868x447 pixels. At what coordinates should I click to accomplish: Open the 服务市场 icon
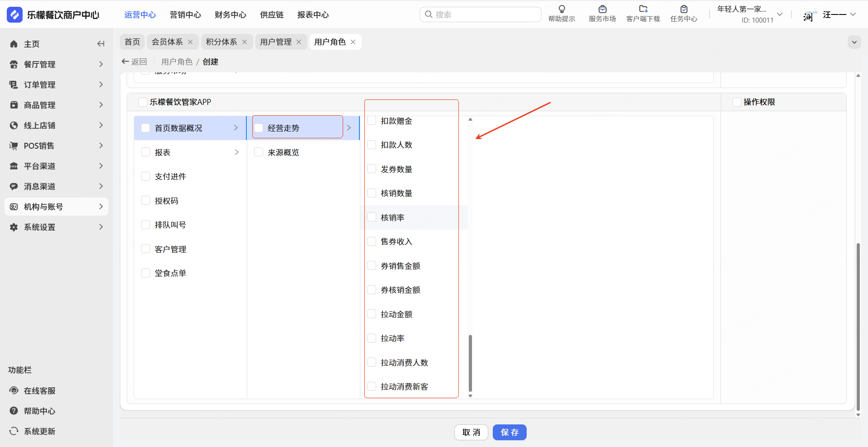602,9
